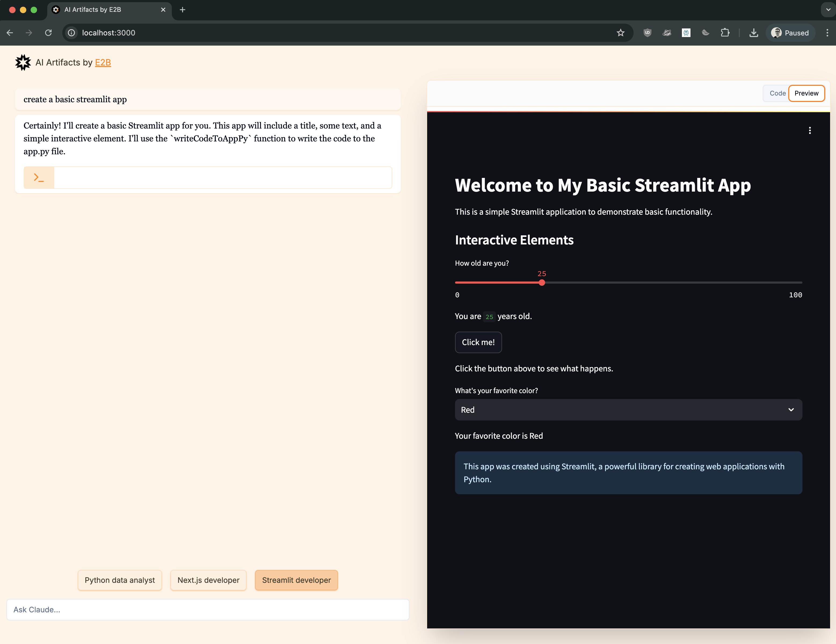
Task: Click the terminal prompt icon in chat
Action: 39,178
